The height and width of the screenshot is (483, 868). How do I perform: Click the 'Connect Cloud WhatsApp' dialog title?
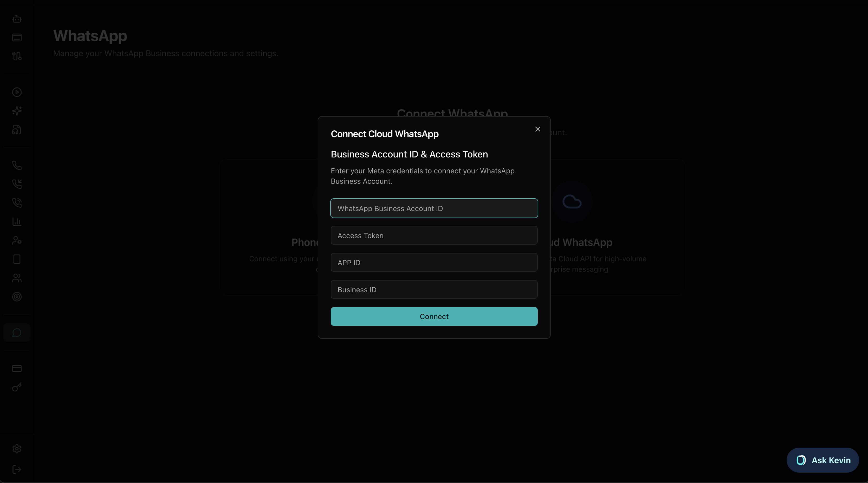[385, 134]
